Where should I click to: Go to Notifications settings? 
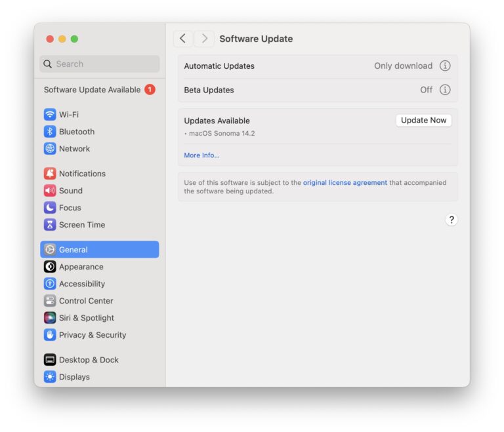click(81, 174)
